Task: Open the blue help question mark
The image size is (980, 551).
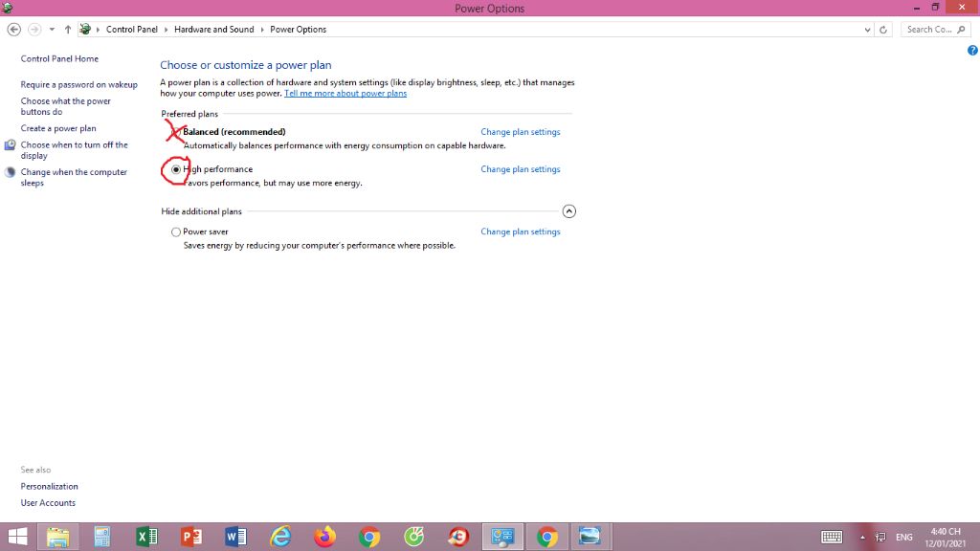Action: [972, 51]
